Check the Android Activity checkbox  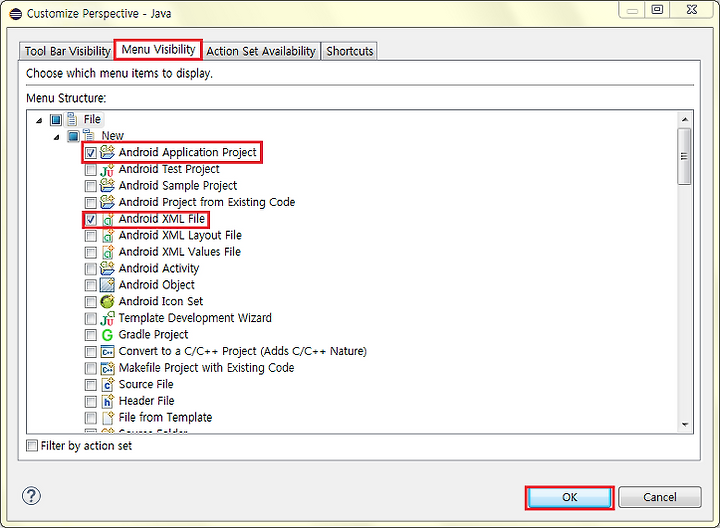(x=90, y=269)
